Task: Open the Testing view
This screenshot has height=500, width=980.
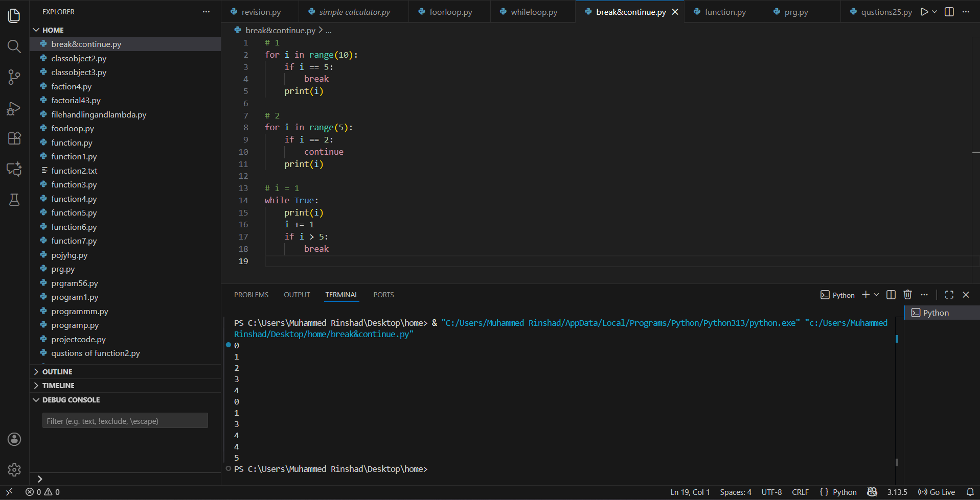Action: coord(14,200)
